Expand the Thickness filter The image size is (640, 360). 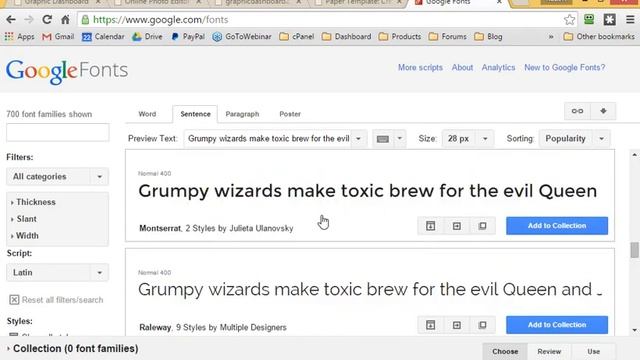33,202
